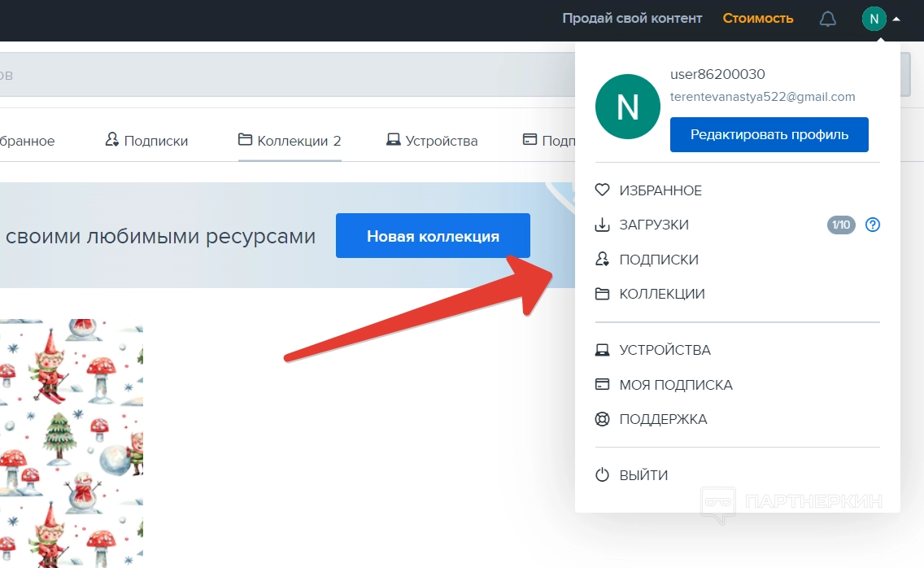This screenshot has width=924, height=568.
Task: Click the green N avatar in header
Action: click(874, 19)
